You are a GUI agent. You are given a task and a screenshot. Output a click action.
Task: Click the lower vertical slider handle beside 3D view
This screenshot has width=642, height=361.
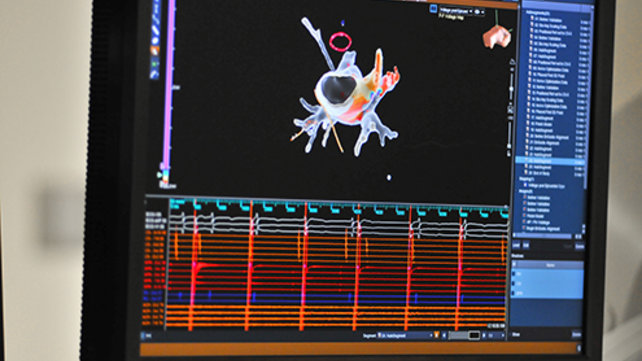(509, 146)
